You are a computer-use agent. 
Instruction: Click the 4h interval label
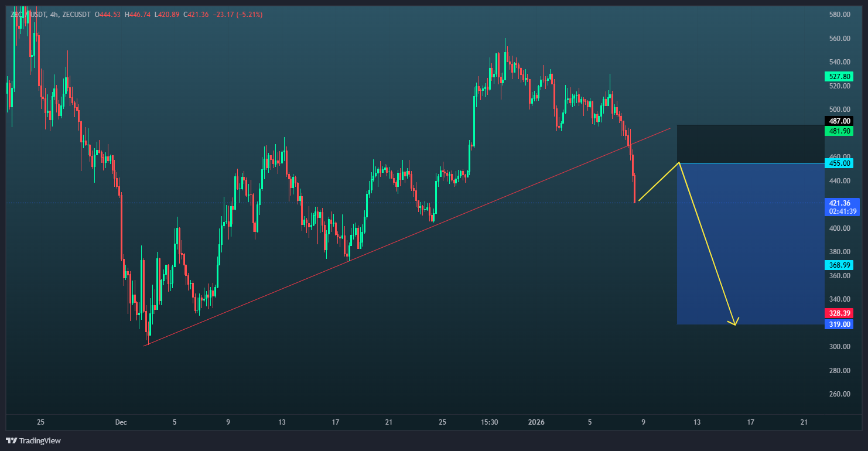click(54, 14)
